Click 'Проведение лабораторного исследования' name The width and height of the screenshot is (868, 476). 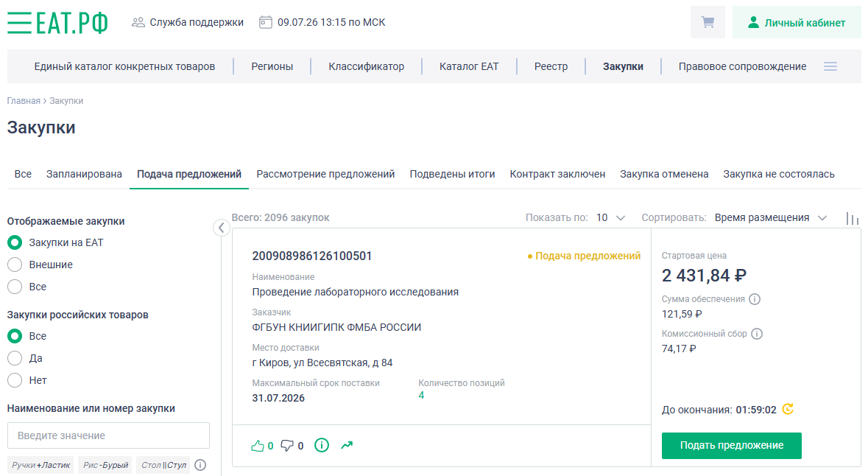(x=356, y=292)
